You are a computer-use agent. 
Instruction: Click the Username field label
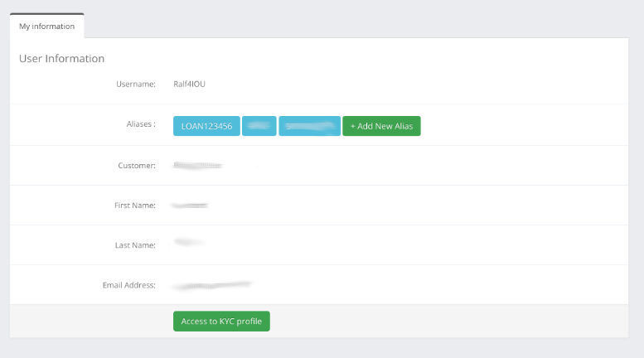click(136, 84)
